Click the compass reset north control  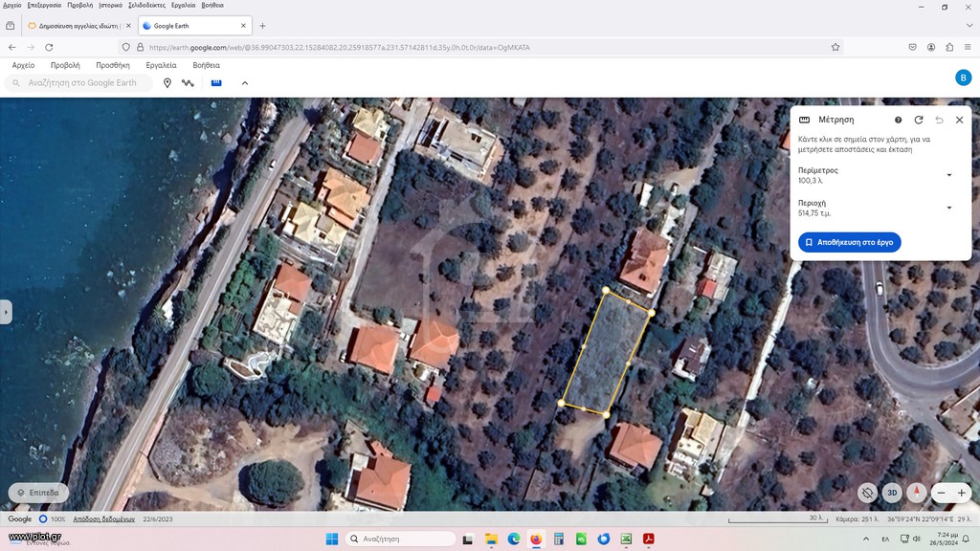(x=916, y=493)
